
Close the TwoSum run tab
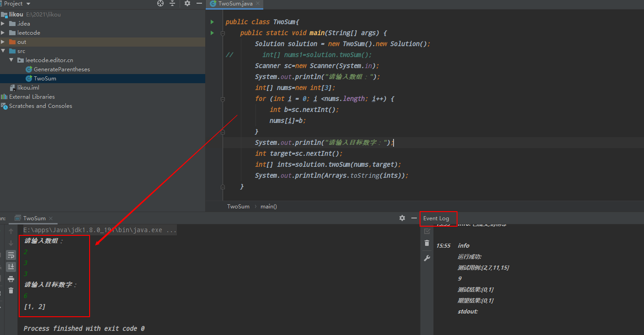point(51,218)
